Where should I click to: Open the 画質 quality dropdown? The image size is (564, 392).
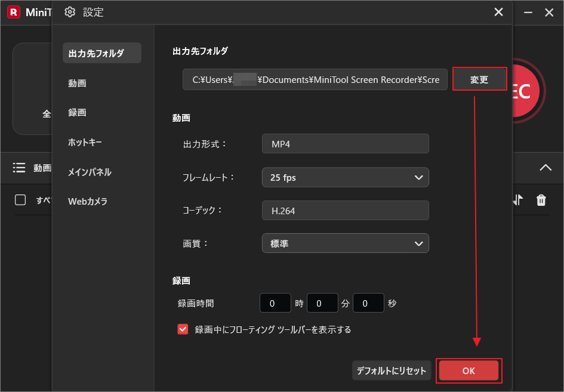[345, 243]
